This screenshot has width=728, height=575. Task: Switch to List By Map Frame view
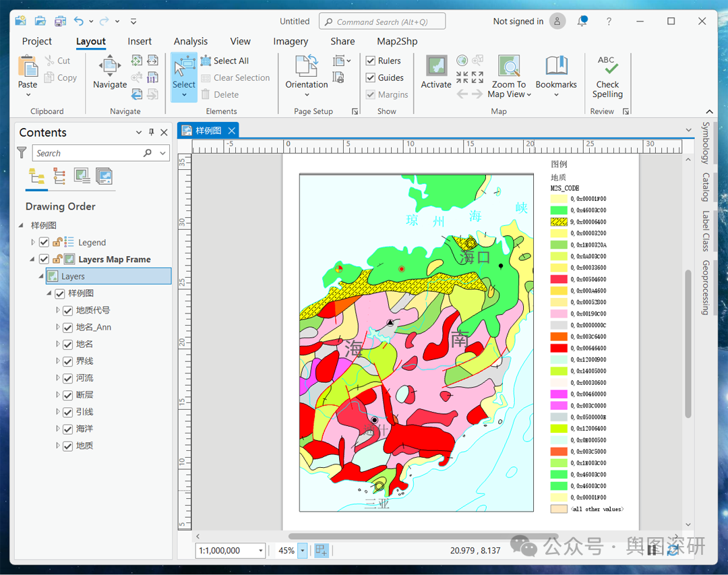pyautogui.click(x=82, y=176)
